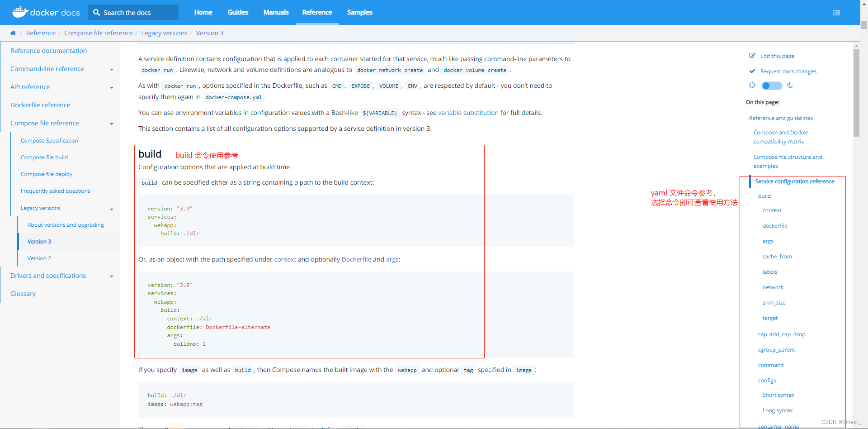Jump to configs in page contents
The image size is (868, 429).
(767, 381)
